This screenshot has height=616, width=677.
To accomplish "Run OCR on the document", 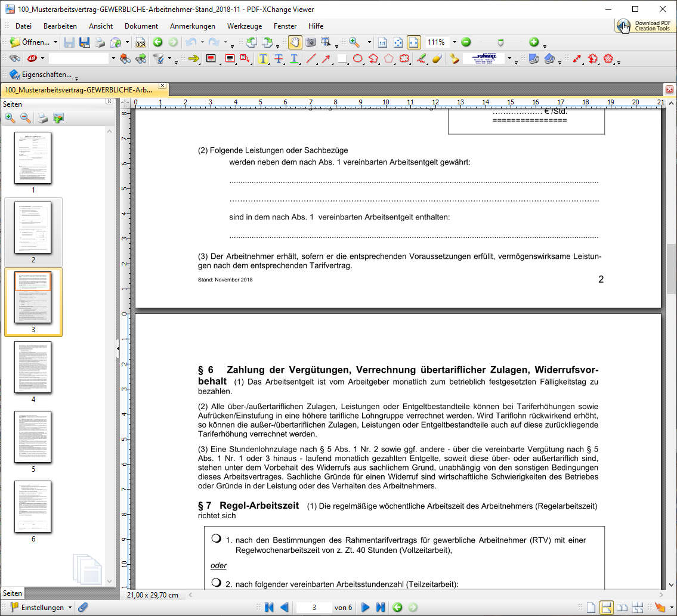I will pos(140,42).
